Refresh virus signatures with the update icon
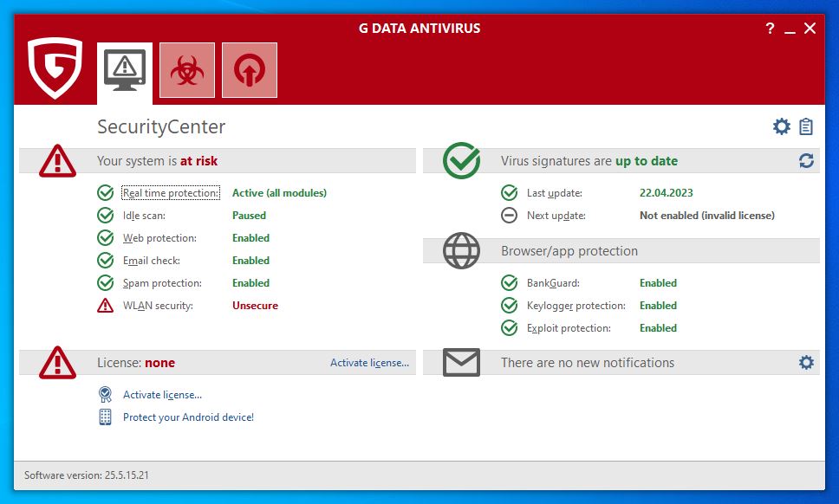 tap(806, 160)
